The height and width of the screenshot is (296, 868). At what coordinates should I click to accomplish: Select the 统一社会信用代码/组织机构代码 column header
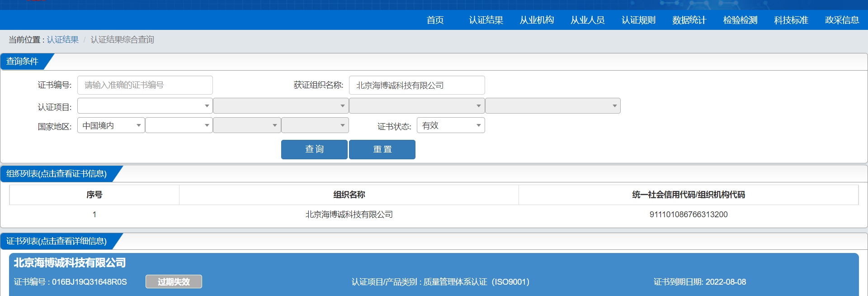pos(689,195)
